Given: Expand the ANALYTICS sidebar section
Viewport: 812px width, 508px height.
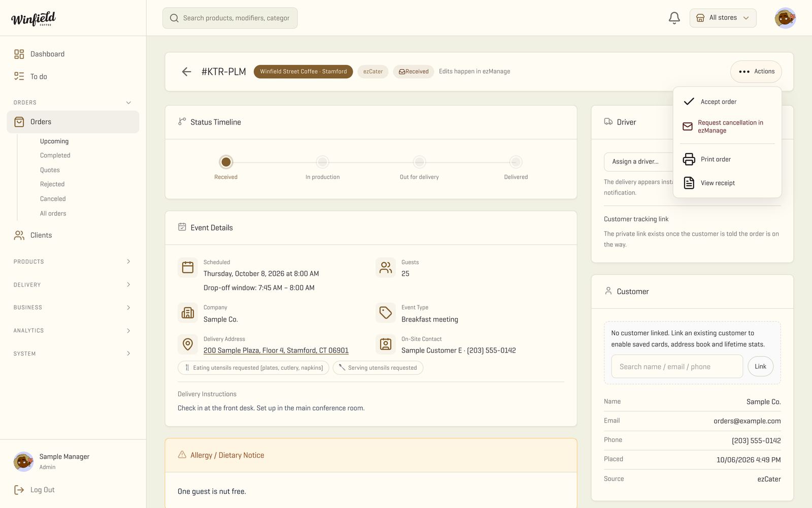Looking at the screenshot, I should click(73, 331).
